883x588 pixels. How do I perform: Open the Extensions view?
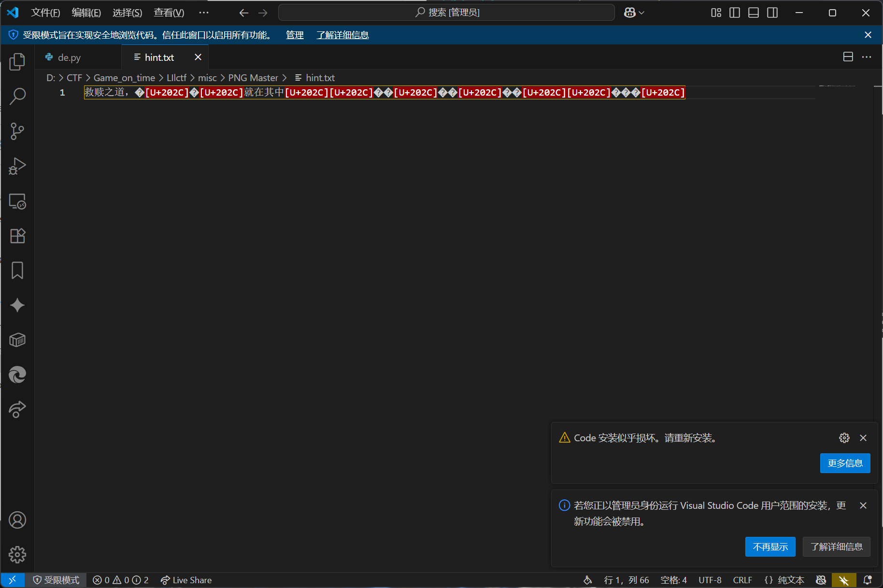[x=17, y=236]
